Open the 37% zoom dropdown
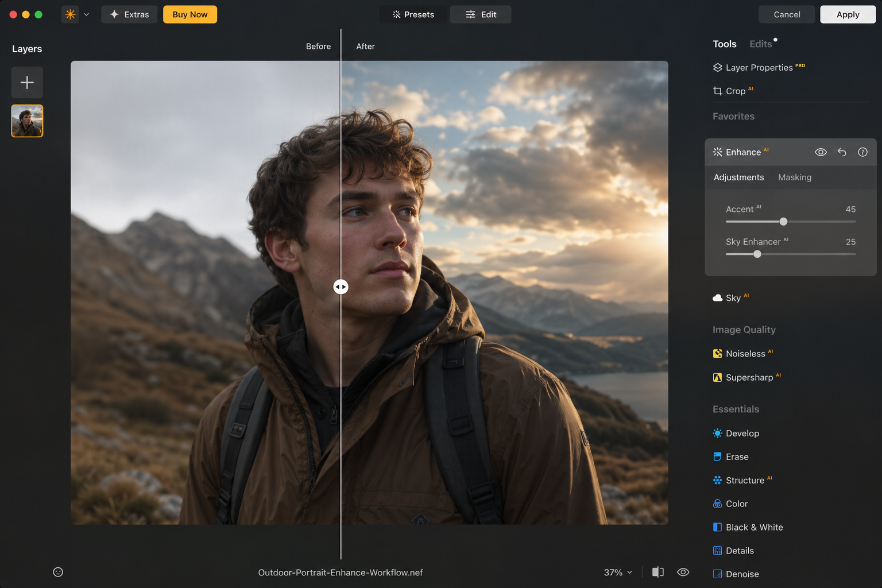 click(618, 572)
